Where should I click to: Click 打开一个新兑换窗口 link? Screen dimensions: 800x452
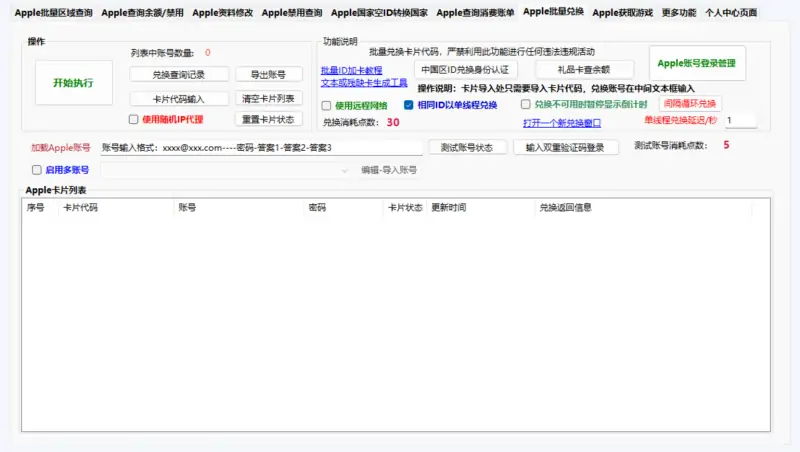(x=562, y=123)
